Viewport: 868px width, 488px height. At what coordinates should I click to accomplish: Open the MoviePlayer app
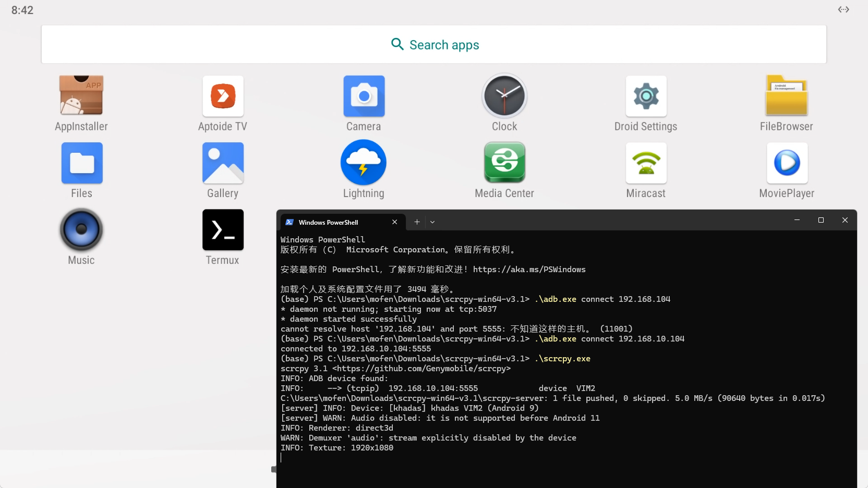[787, 163]
